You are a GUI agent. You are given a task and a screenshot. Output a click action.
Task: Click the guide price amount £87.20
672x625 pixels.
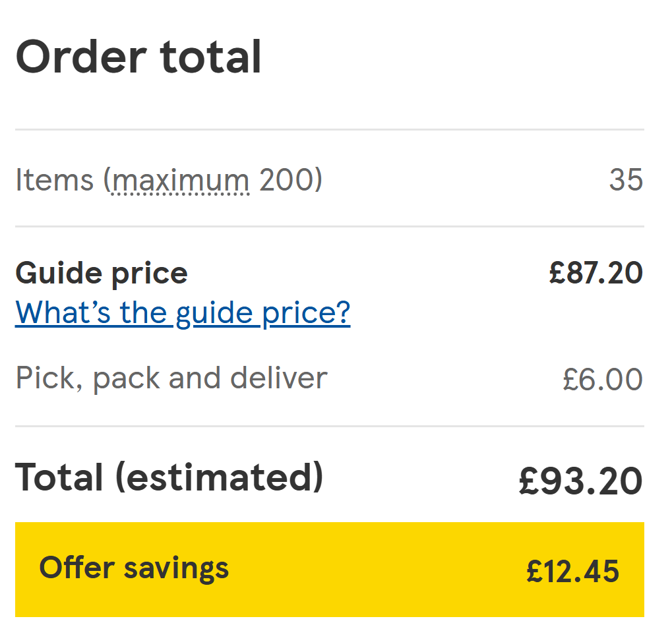click(x=596, y=273)
